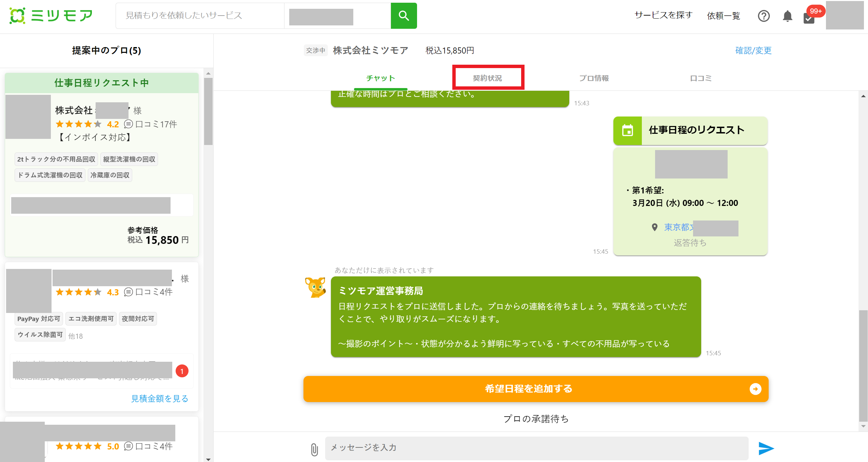The image size is (868, 462).
Task: Click the map pin location icon
Action: 655,227
